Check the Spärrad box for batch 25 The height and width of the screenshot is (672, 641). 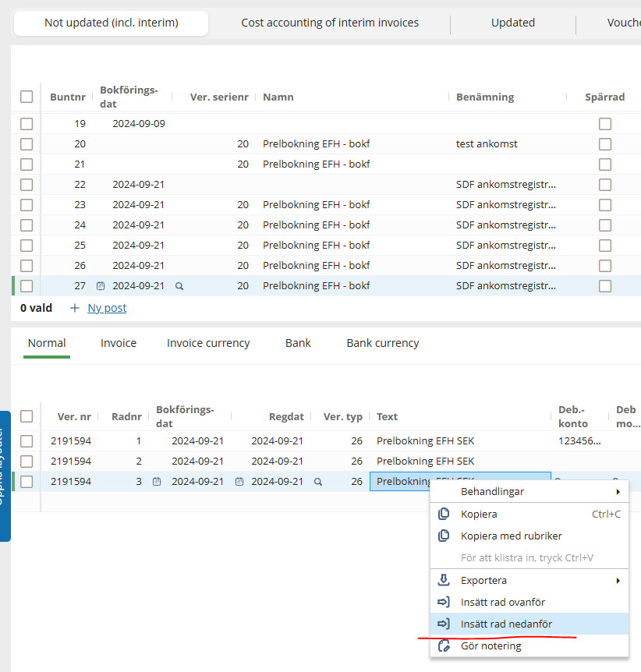(605, 246)
